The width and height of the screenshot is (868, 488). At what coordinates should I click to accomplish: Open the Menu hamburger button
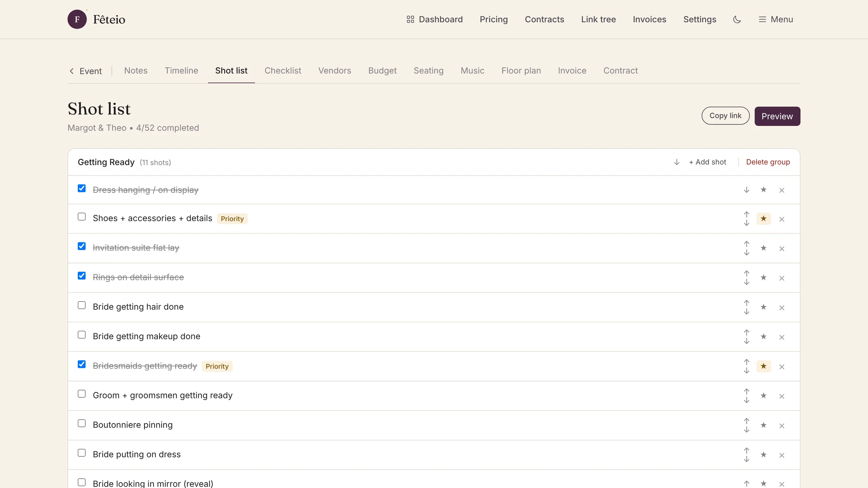[776, 20]
